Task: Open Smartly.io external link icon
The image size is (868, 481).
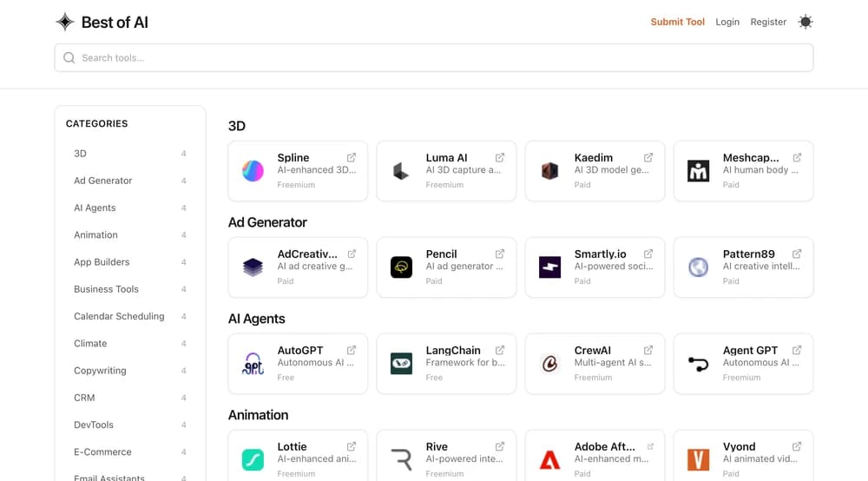Action: 648,254
